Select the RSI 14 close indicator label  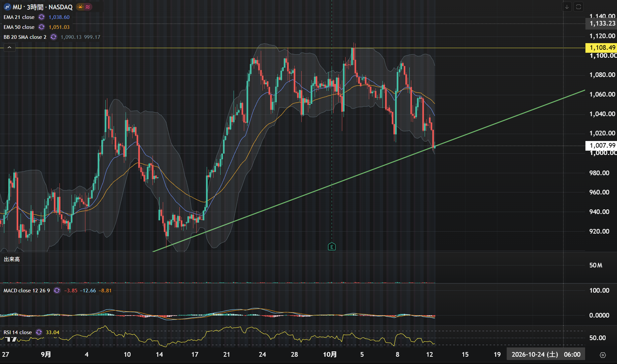pyautogui.click(x=18, y=332)
